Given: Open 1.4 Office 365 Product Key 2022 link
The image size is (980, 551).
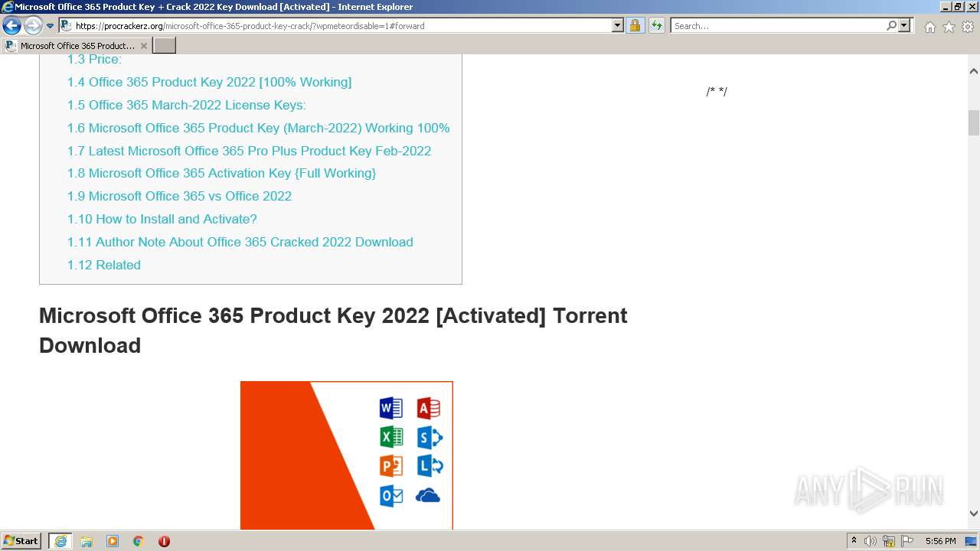Looking at the screenshot, I should (x=209, y=82).
